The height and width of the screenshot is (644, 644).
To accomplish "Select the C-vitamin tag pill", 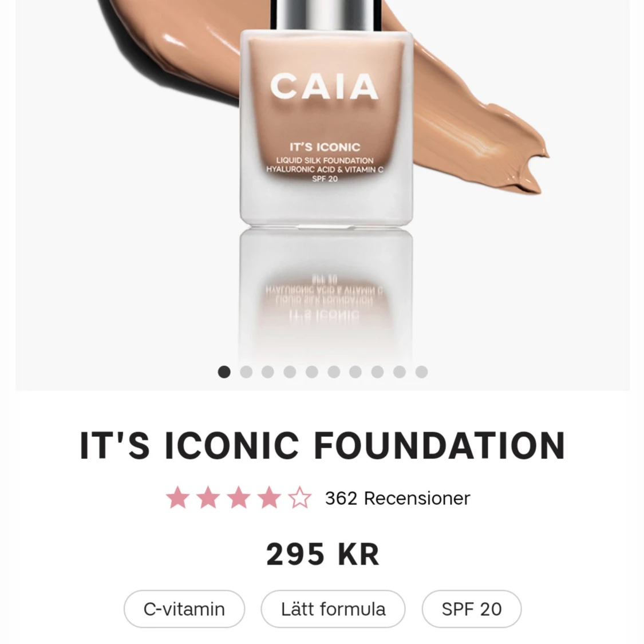I will click(184, 609).
